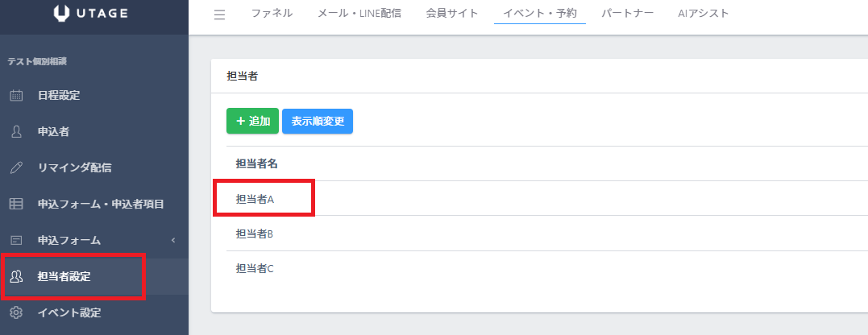
Task: Click the table icon for 申込フォーム・申込者項目
Action: tap(15, 204)
